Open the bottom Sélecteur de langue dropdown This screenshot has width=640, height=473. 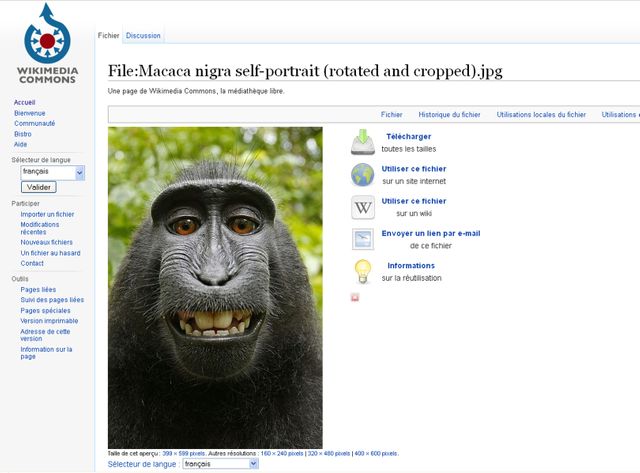point(221,464)
